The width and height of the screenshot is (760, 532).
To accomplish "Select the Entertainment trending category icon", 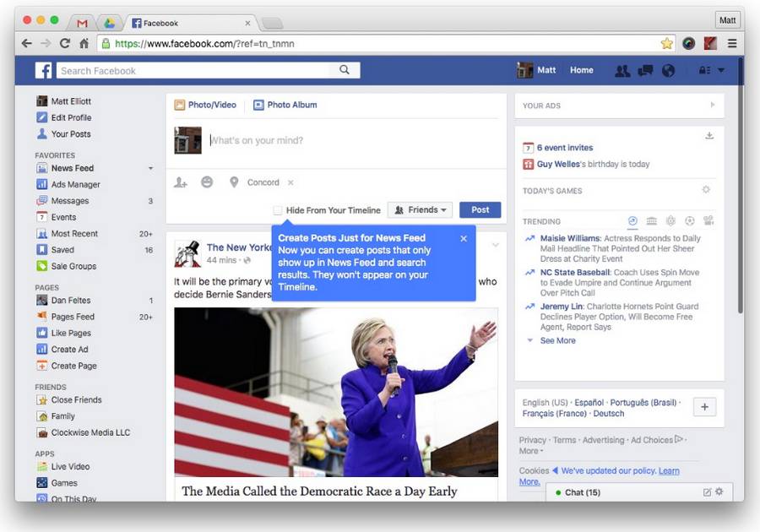I will tap(710, 220).
